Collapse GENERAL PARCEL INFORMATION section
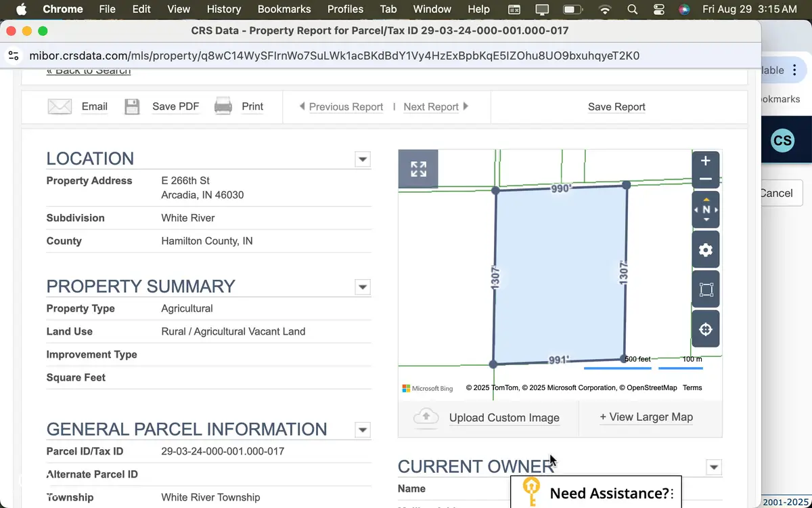Screen dimensions: 812x508 362,429
